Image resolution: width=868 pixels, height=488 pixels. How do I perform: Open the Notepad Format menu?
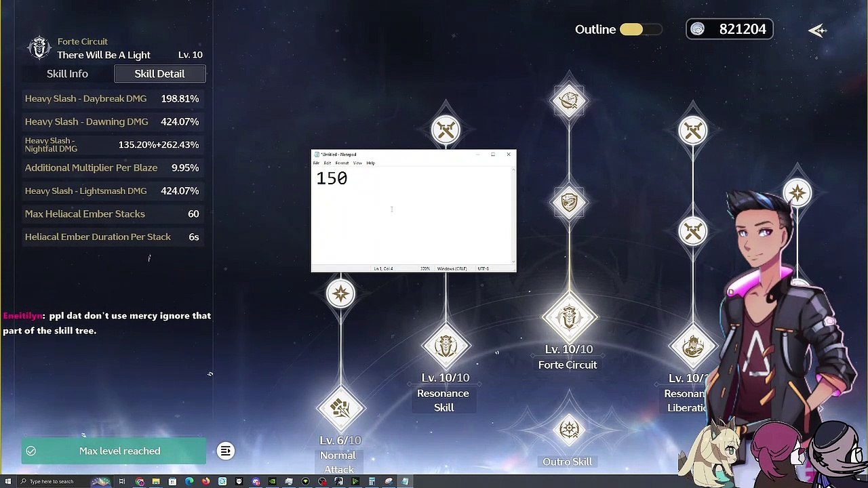(342, 163)
